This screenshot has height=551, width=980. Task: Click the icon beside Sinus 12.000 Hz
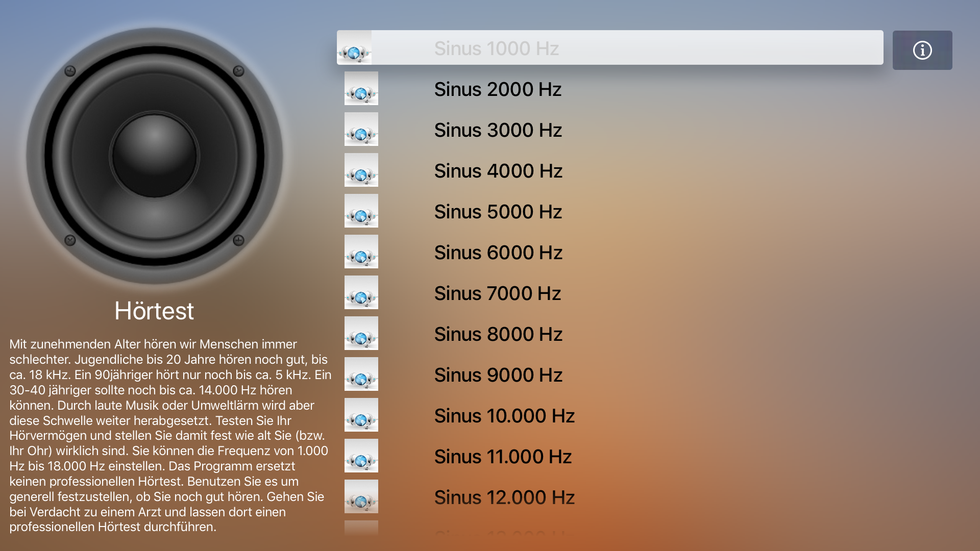point(361,496)
